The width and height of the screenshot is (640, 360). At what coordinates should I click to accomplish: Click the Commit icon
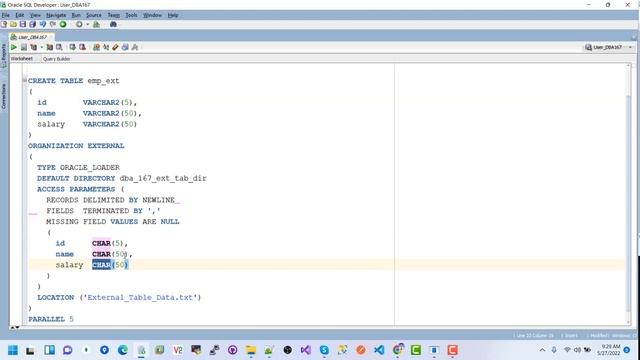click(x=72, y=47)
